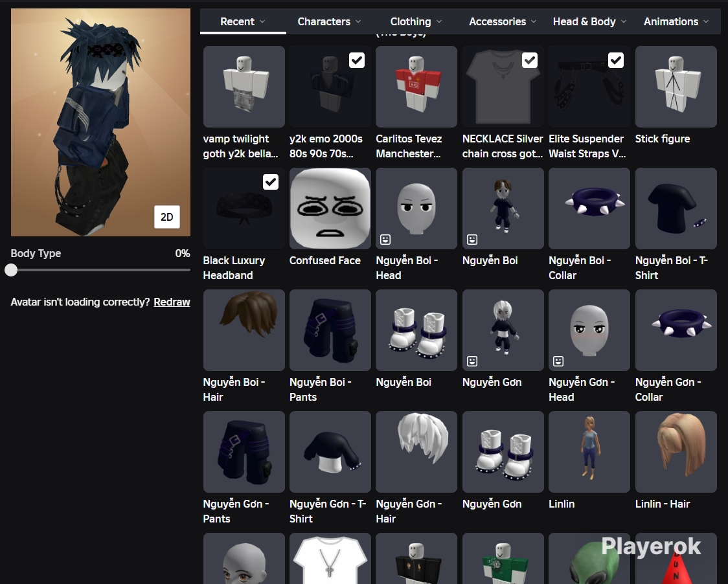Equip the Confused Face item
This screenshot has width=728, height=584.
[330, 208]
